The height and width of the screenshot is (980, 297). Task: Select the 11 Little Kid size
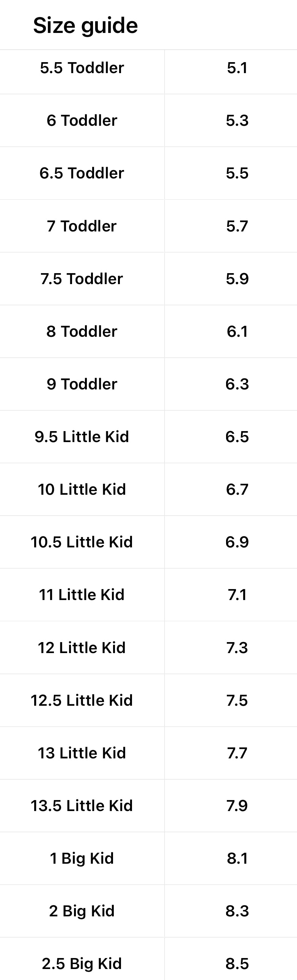pyautogui.click(x=82, y=595)
